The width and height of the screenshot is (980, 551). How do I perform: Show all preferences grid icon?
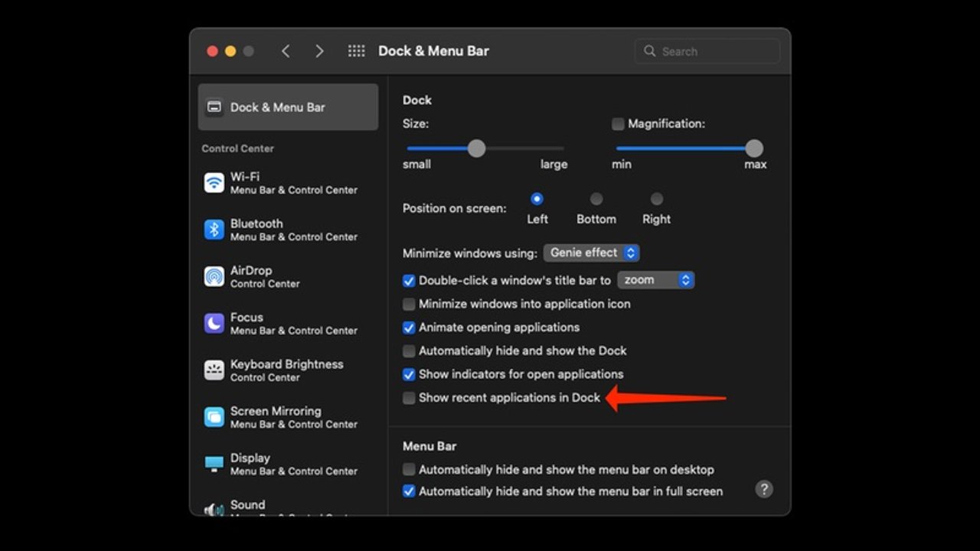coord(356,51)
